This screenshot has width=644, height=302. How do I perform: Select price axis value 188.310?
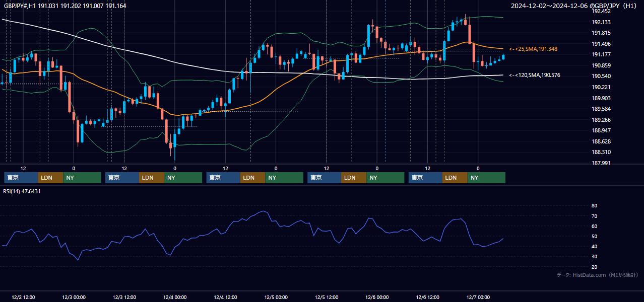pyautogui.click(x=601, y=152)
